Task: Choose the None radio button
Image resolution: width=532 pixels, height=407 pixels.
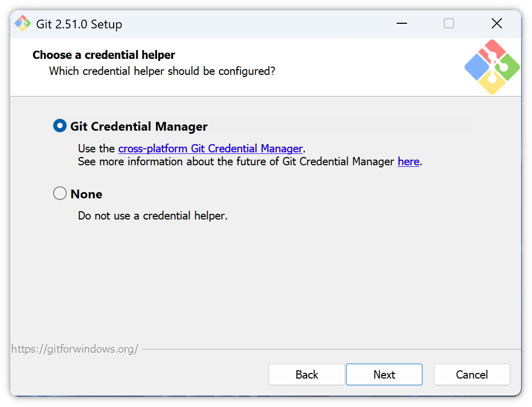Action: (60, 194)
